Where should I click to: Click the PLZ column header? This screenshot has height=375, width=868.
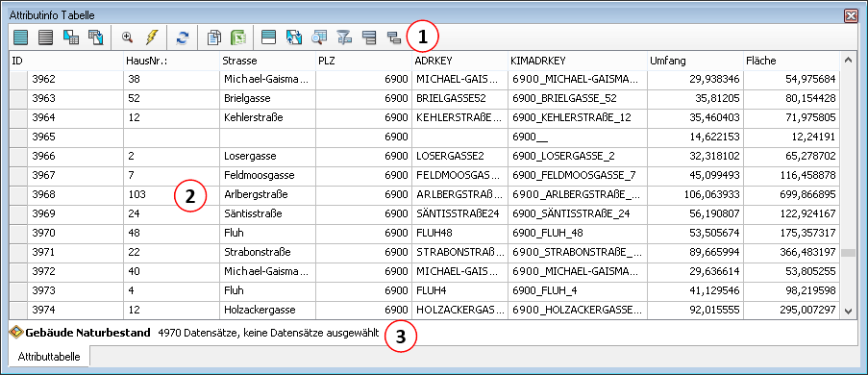(363, 61)
